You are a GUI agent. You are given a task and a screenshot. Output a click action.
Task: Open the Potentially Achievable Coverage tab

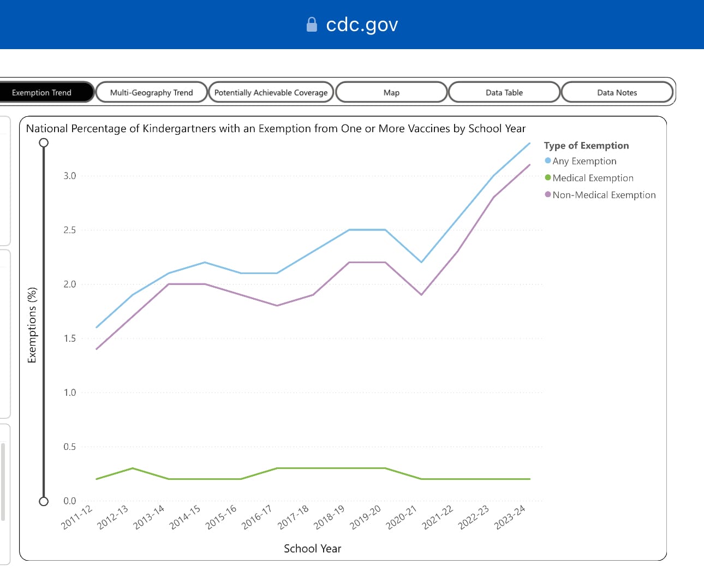pyautogui.click(x=271, y=92)
